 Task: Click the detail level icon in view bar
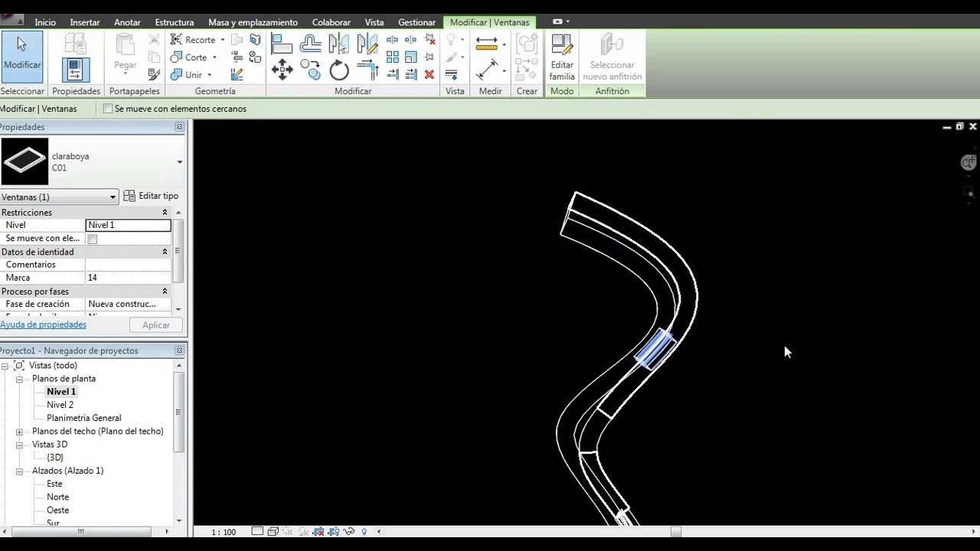pos(257,531)
